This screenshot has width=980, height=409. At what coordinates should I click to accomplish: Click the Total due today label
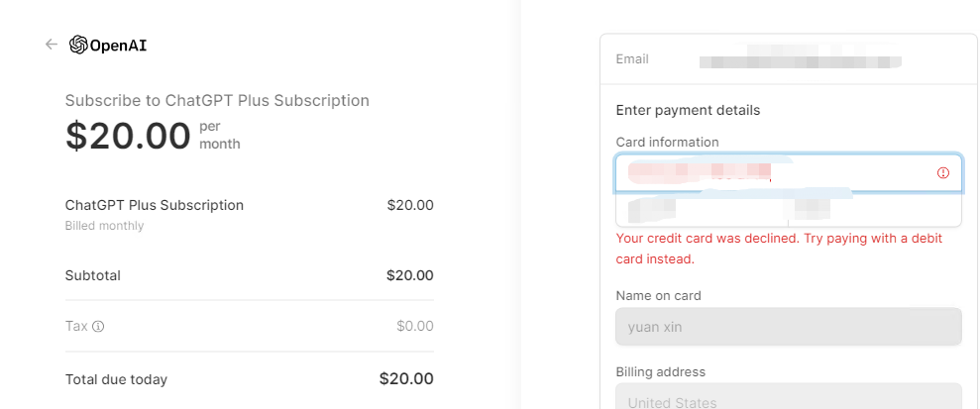tap(116, 379)
